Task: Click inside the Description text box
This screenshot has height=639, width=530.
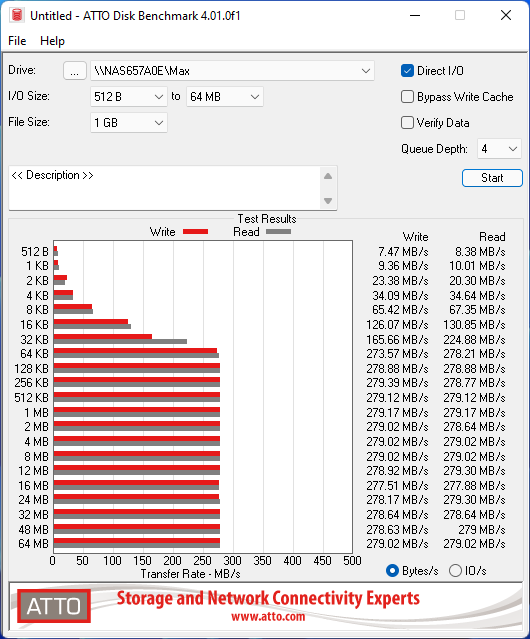Action: (x=165, y=188)
